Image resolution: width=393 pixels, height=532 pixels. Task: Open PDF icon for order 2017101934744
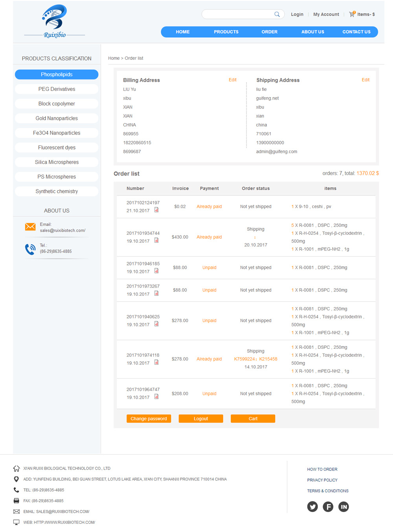pos(156,241)
